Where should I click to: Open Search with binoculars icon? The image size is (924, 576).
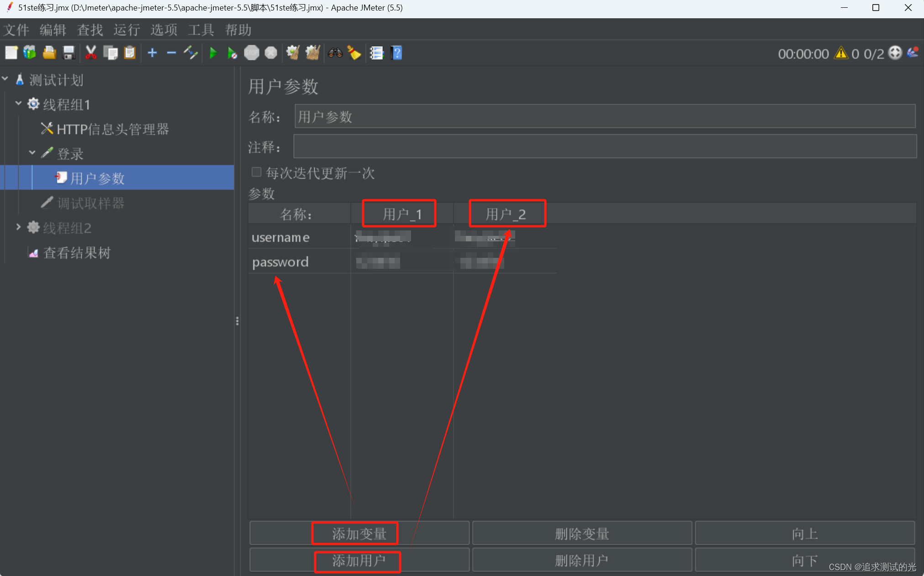tap(335, 53)
